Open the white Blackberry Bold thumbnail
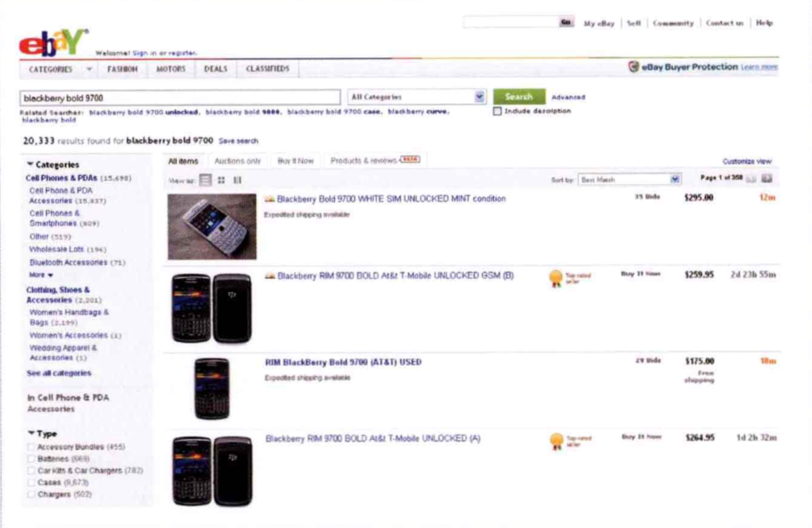Image resolution: width=812 pixels, height=528 pixels. [212, 226]
